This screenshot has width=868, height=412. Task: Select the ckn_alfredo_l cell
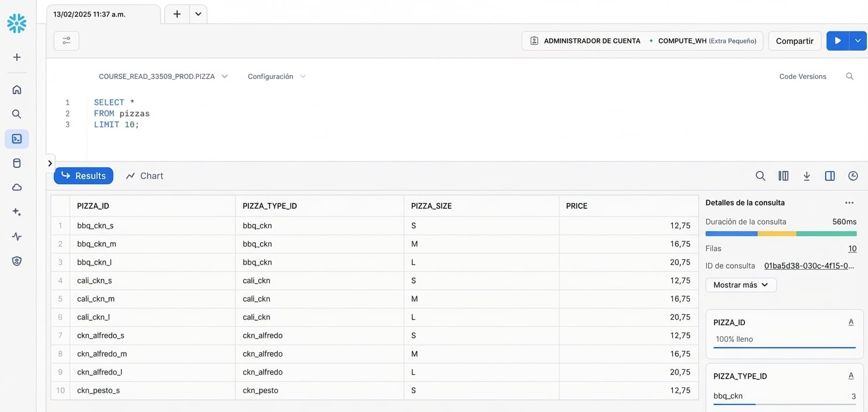pos(153,372)
